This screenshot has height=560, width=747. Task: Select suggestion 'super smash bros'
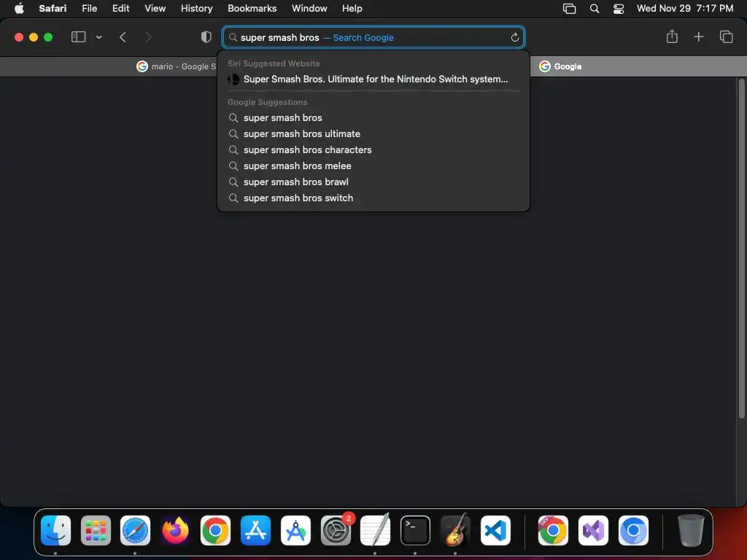coord(373,117)
